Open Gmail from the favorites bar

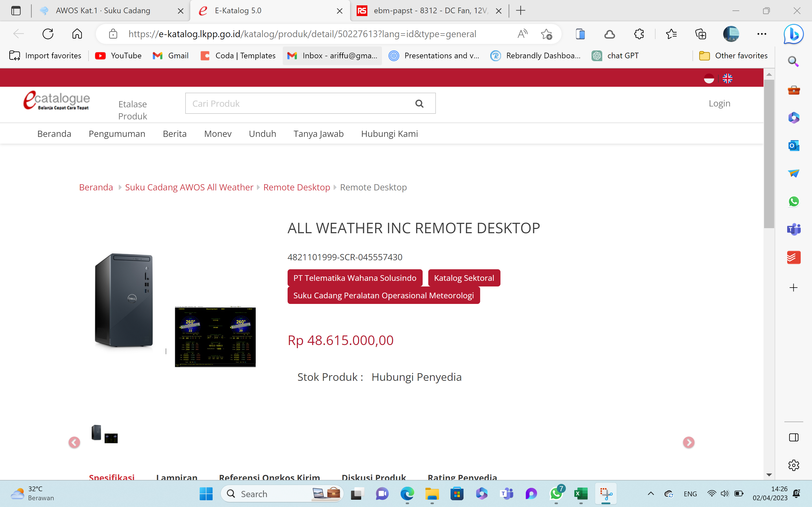pyautogui.click(x=171, y=56)
